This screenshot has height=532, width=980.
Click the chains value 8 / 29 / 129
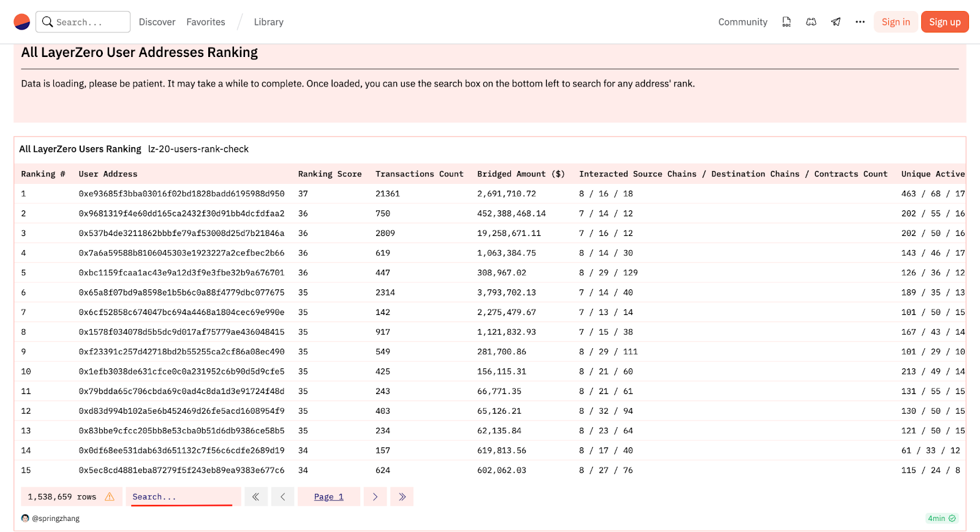608,273
